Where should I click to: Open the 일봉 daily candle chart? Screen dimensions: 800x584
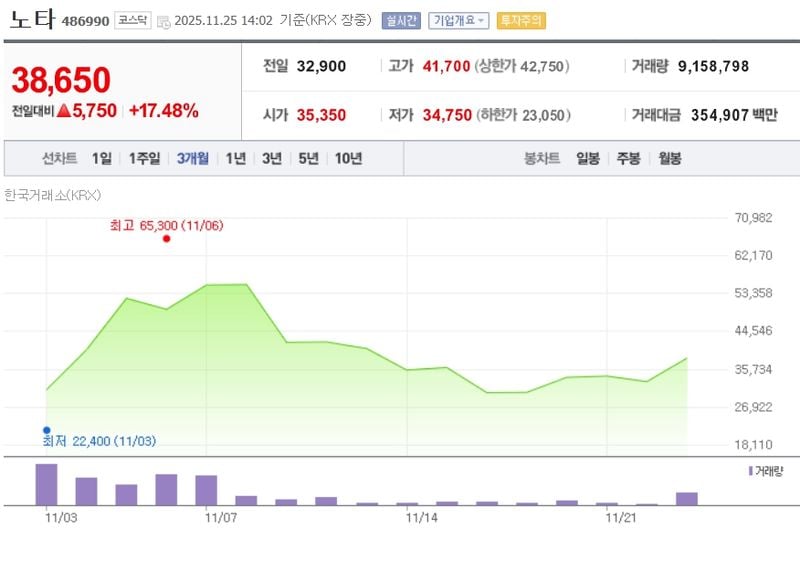pyautogui.click(x=588, y=158)
